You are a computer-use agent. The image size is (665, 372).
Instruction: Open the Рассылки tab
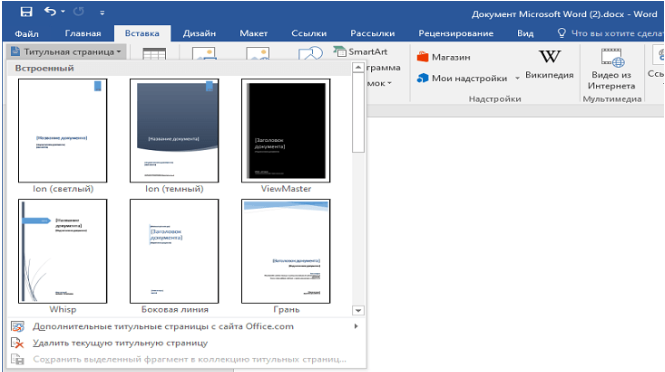pos(372,33)
